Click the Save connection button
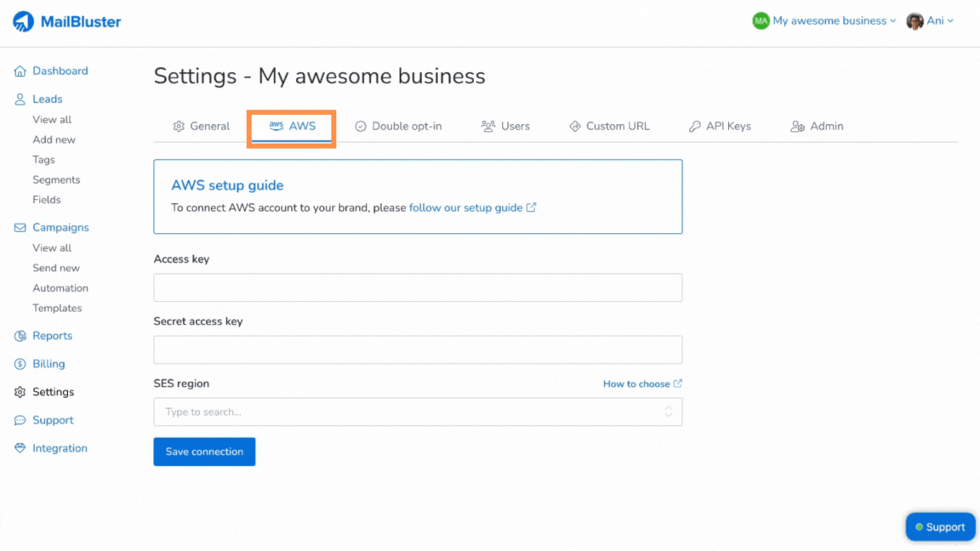This screenshot has height=551, width=980. [x=204, y=452]
